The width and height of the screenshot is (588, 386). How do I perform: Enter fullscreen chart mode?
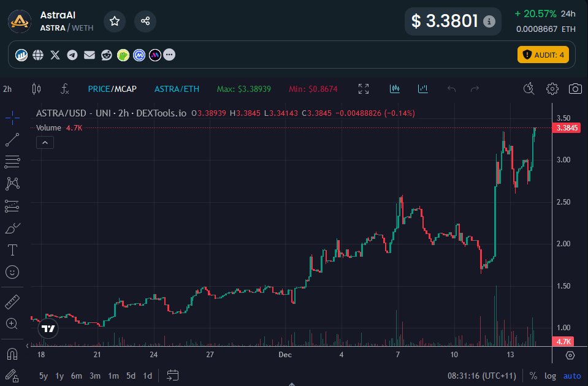pyautogui.click(x=364, y=89)
